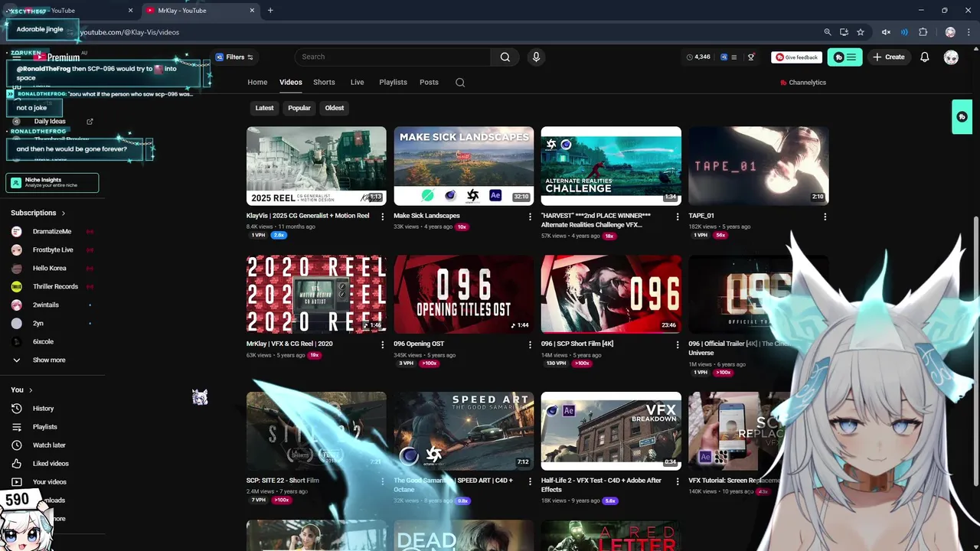The width and height of the screenshot is (980, 551).
Task: Open options menu for Half-Life 2 VFX Test
Action: click(x=677, y=481)
